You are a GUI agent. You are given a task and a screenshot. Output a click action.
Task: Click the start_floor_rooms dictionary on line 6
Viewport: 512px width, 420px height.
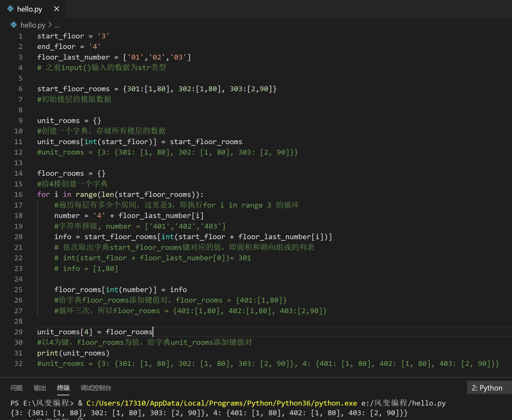point(157,89)
